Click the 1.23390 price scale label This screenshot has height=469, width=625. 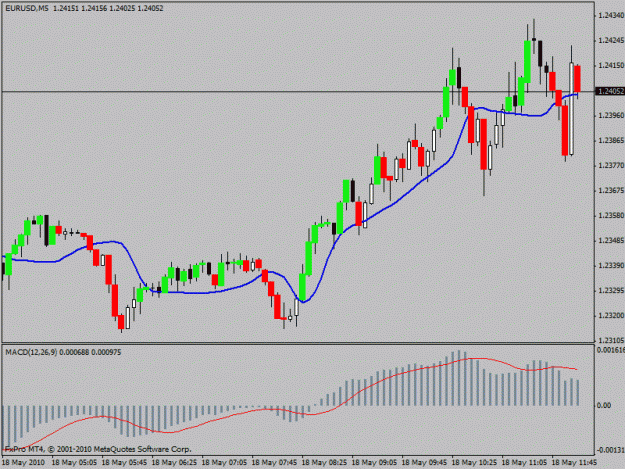point(611,265)
